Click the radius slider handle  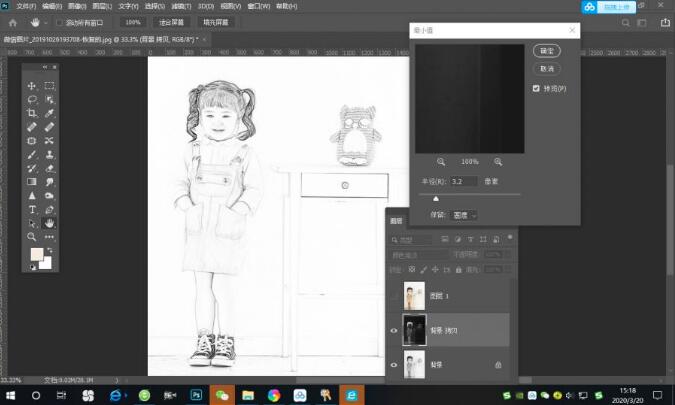436,198
